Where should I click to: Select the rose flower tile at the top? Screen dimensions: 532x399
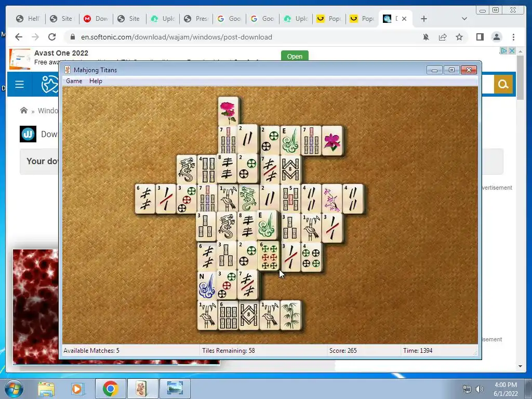pos(229,111)
